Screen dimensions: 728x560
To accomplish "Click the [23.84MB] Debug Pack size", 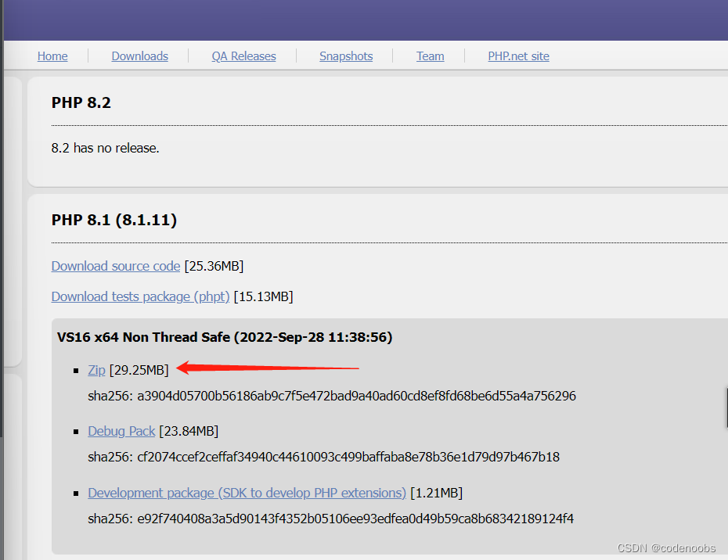I will point(189,431).
